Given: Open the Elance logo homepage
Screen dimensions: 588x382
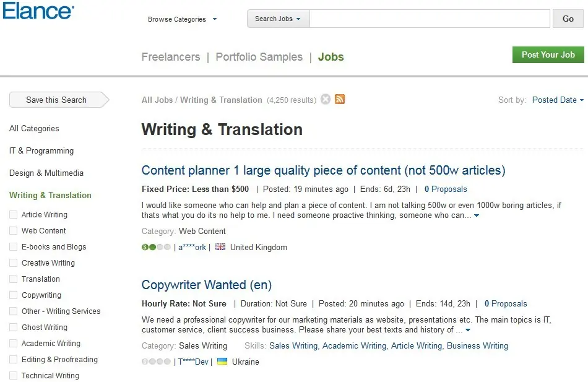Looking at the screenshot, I should 38,11.
